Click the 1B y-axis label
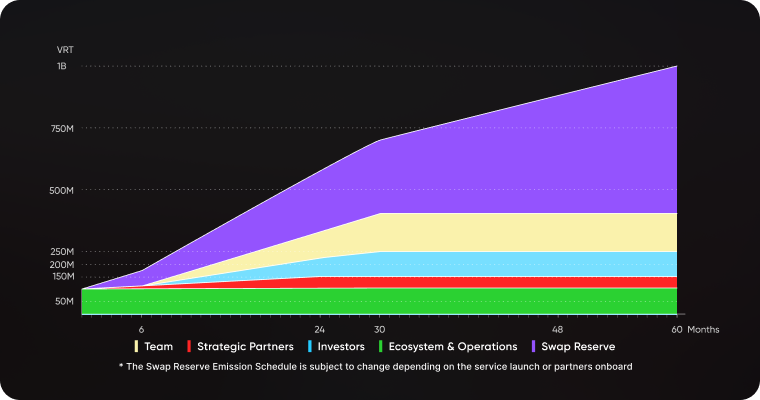 point(62,66)
